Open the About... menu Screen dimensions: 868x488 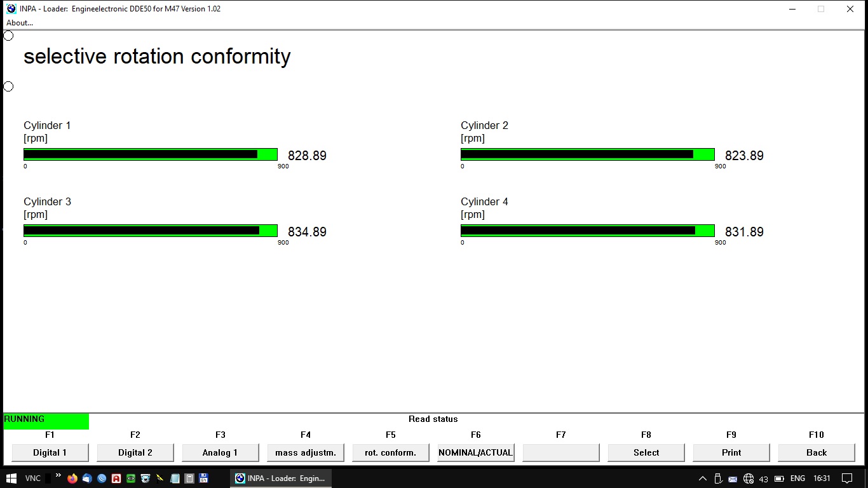click(20, 23)
